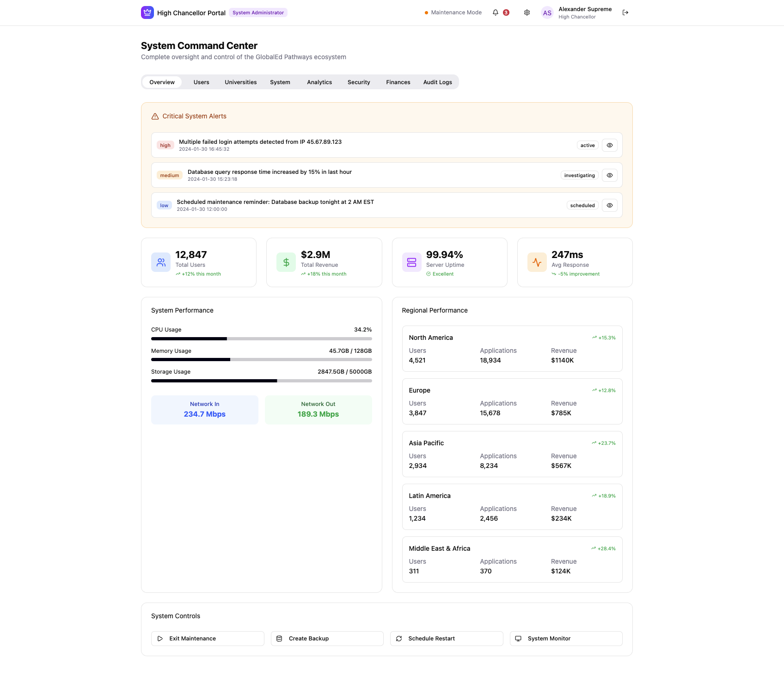This screenshot has height=695, width=784.
Task: Click the CPU Usage progress bar
Action: (x=261, y=339)
